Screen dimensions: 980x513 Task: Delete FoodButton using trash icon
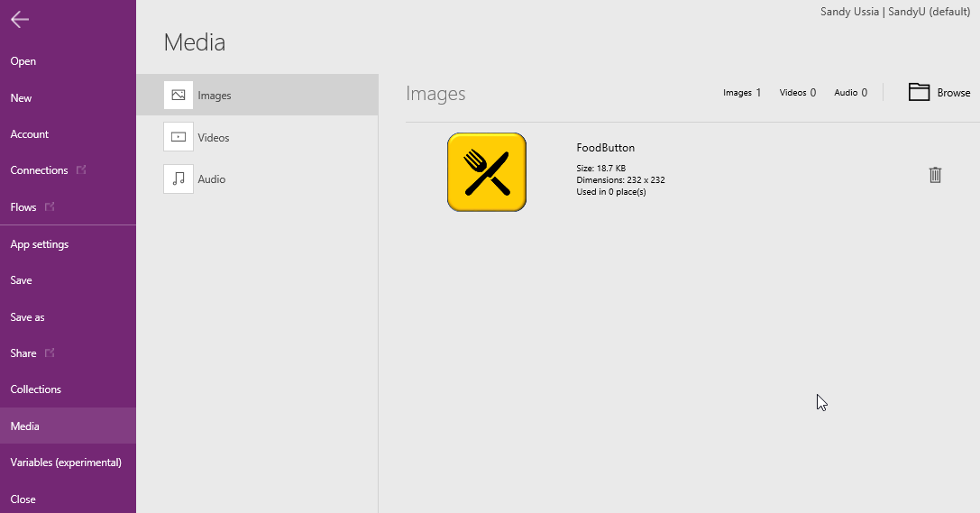point(935,175)
